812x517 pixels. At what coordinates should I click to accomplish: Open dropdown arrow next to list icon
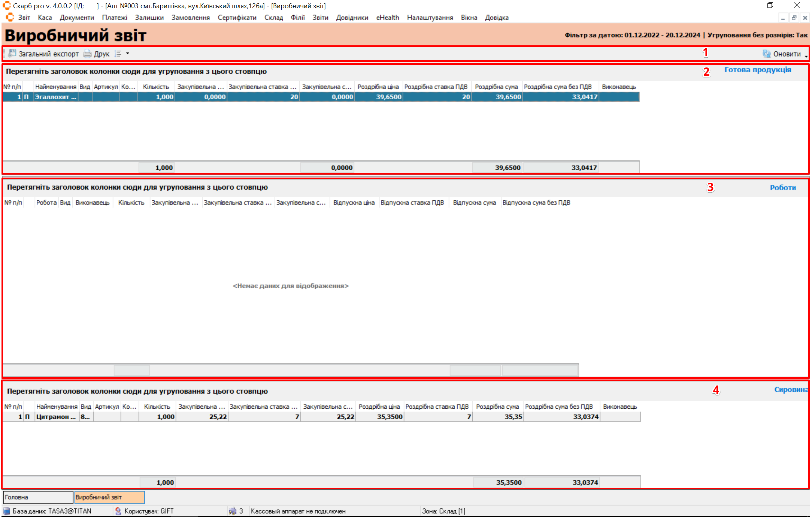click(x=128, y=54)
